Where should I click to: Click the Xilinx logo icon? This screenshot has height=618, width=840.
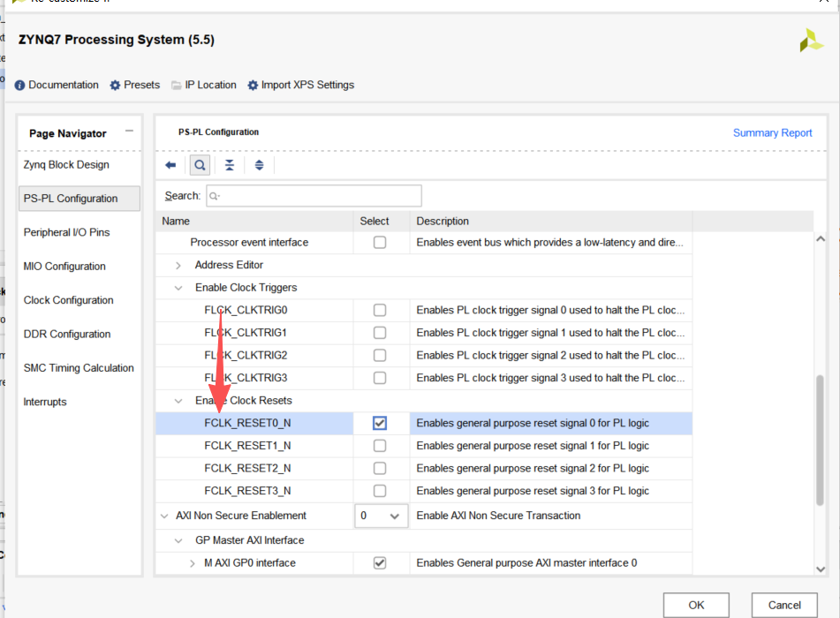(811, 41)
